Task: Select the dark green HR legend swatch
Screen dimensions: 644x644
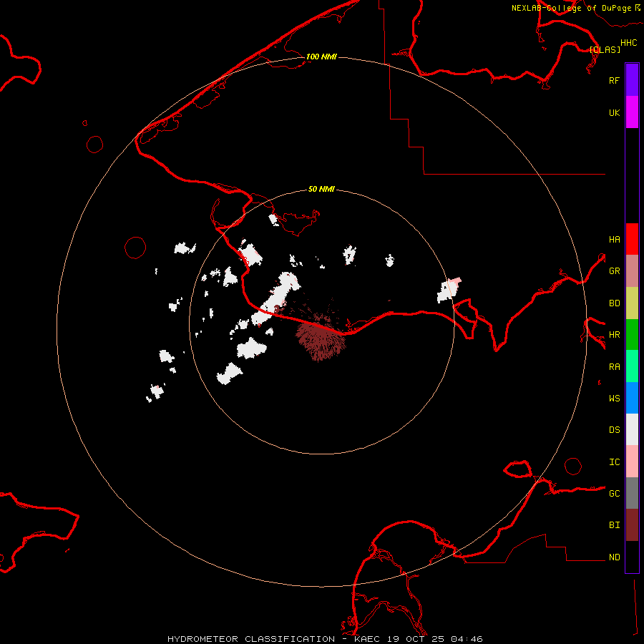Action: coord(632,335)
